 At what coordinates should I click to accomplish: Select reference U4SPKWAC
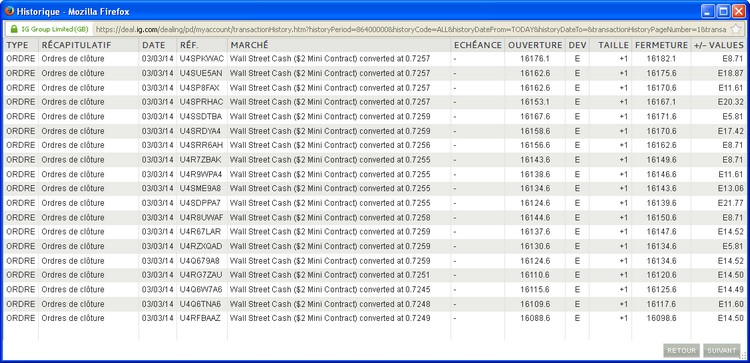[x=202, y=59]
